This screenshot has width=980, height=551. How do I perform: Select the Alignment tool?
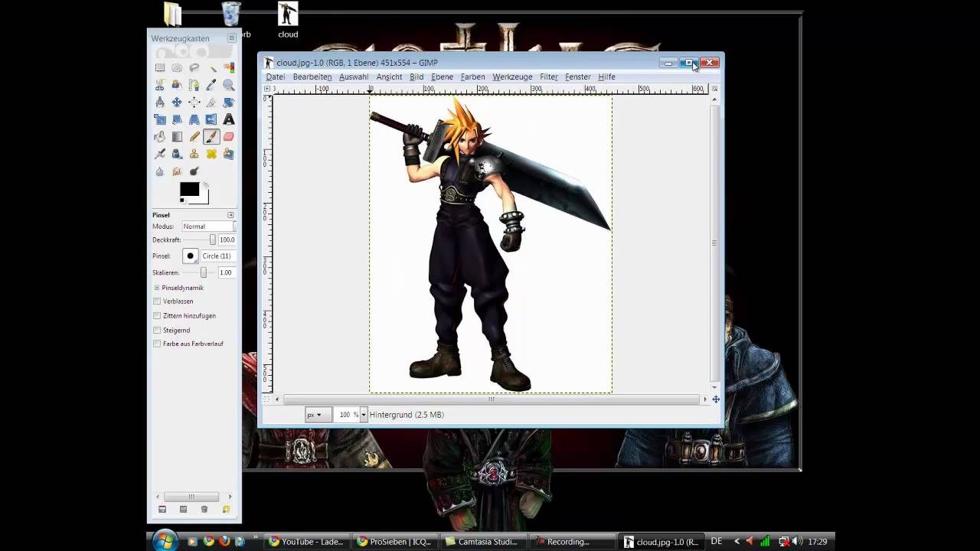pos(194,102)
